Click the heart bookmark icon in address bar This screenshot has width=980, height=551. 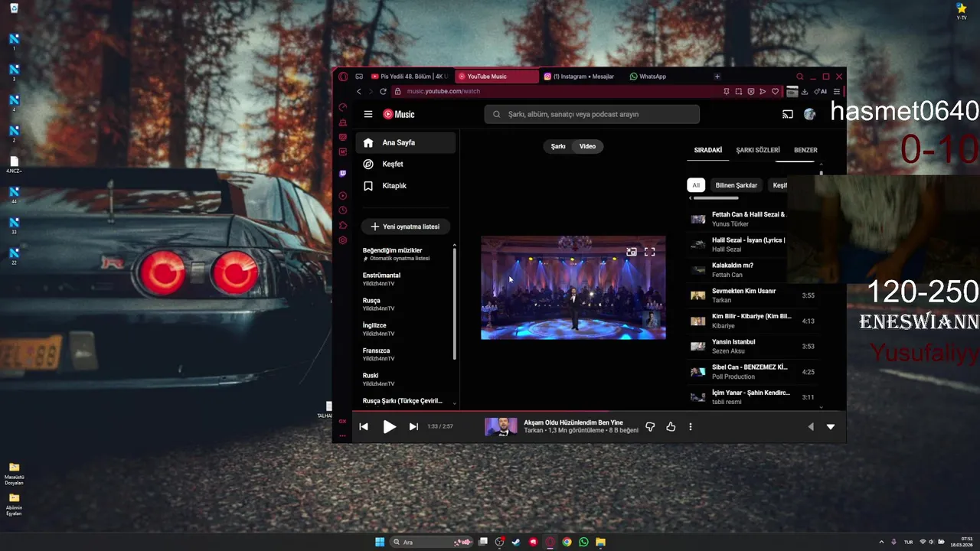coord(775,91)
